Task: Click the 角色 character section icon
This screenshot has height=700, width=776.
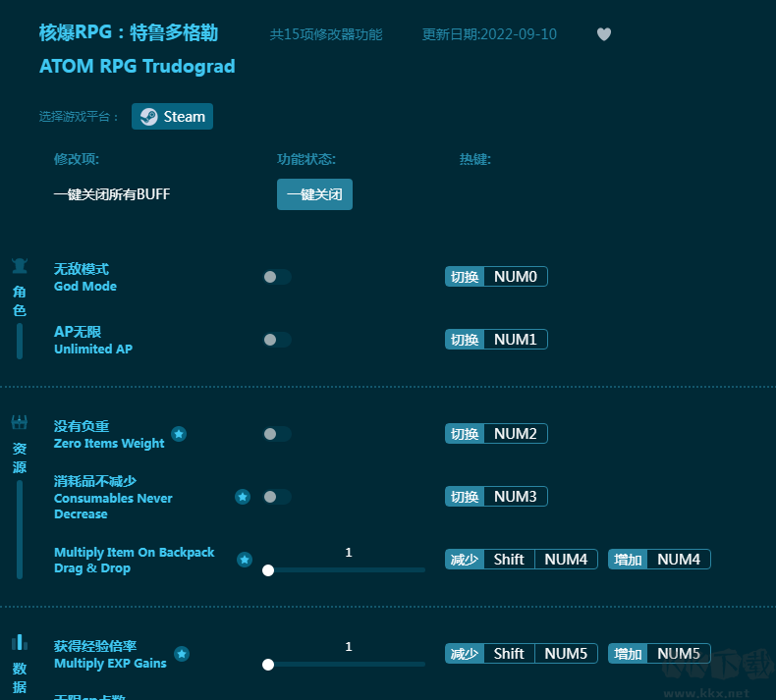Action: 20,266
